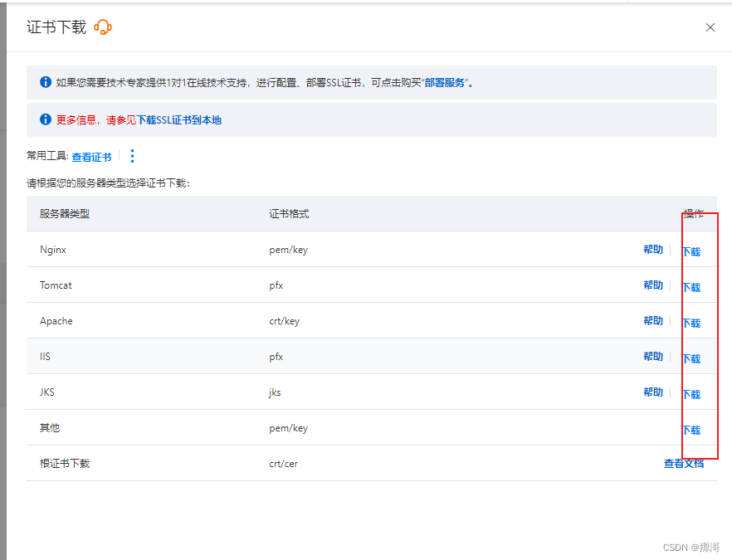
Task: Select the Apache server type cell
Action: click(56, 321)
